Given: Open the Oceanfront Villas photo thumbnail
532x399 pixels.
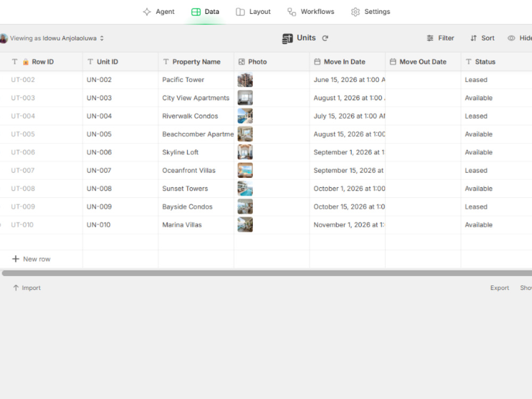Looking at the screenshot, I should [245, 170].
